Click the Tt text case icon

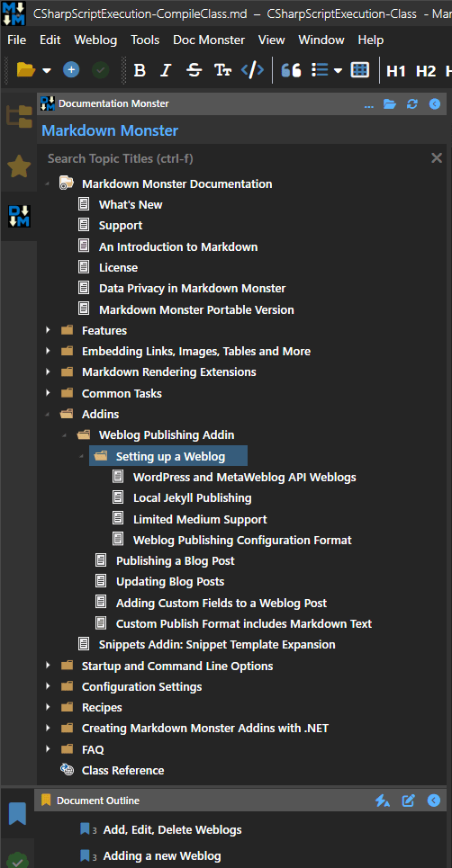pos(222,70)
